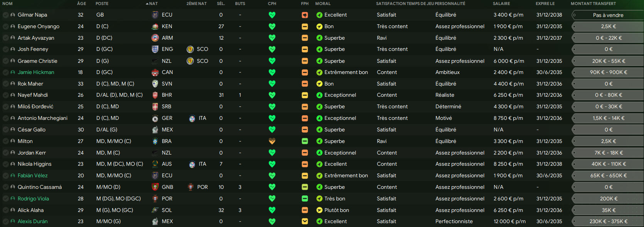644x227 pixels.
Task: Tick the selection checkbox for Gilmar Napa
Action: click(5, 15)
